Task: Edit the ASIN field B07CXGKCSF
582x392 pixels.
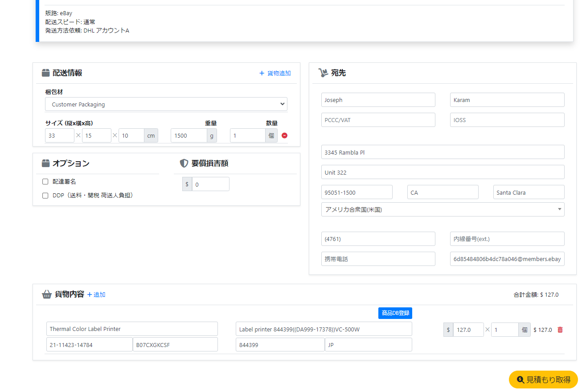Action: tap(175, 344)
